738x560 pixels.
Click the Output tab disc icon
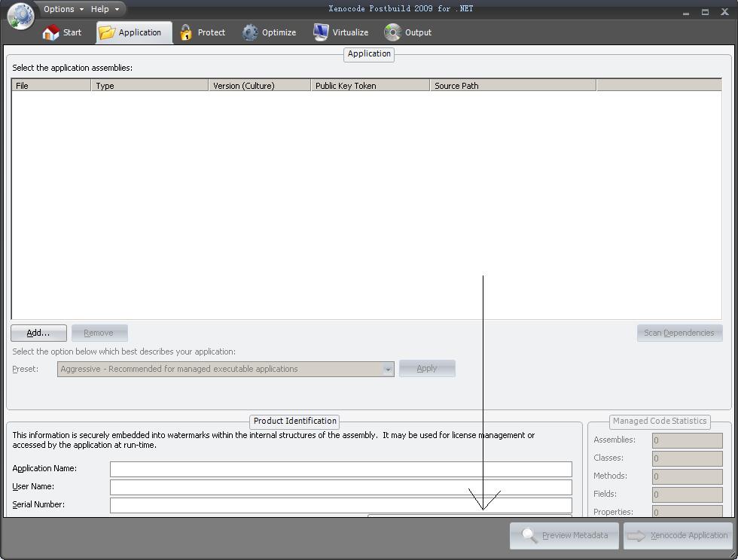tap(392, 32)
